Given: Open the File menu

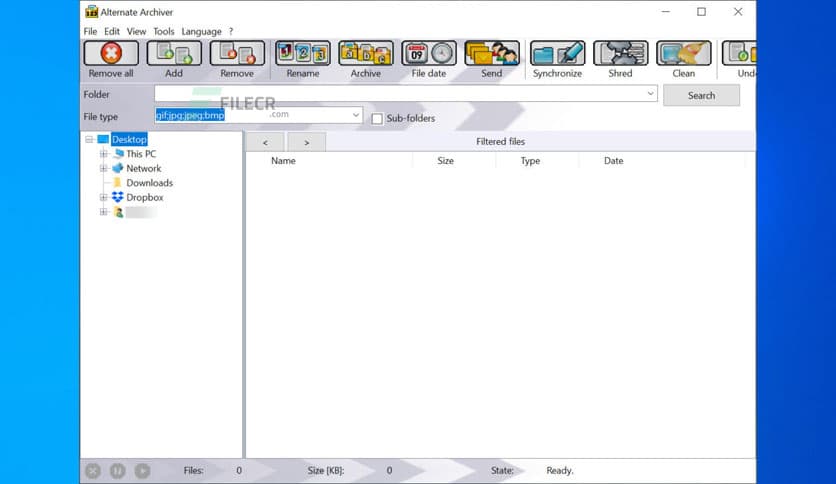Looking at the screenshot, I should [x=90, y=31].
